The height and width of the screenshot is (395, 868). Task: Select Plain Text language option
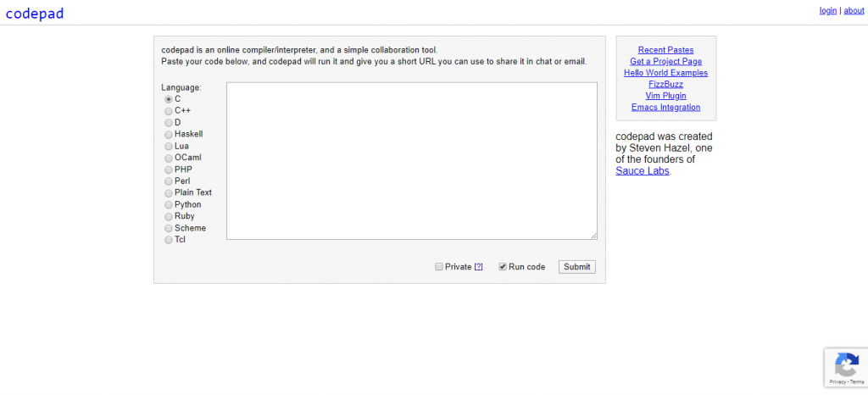[169, 193]
